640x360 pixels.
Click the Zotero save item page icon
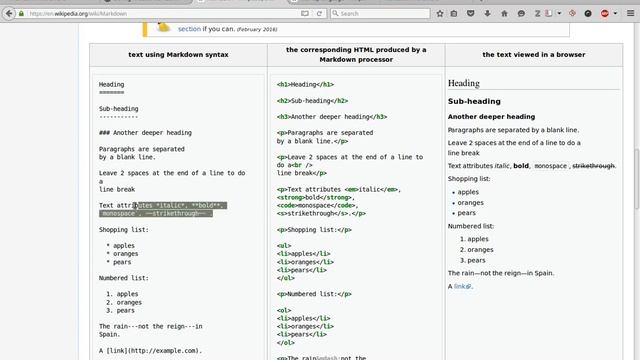(x=549, y=13)
